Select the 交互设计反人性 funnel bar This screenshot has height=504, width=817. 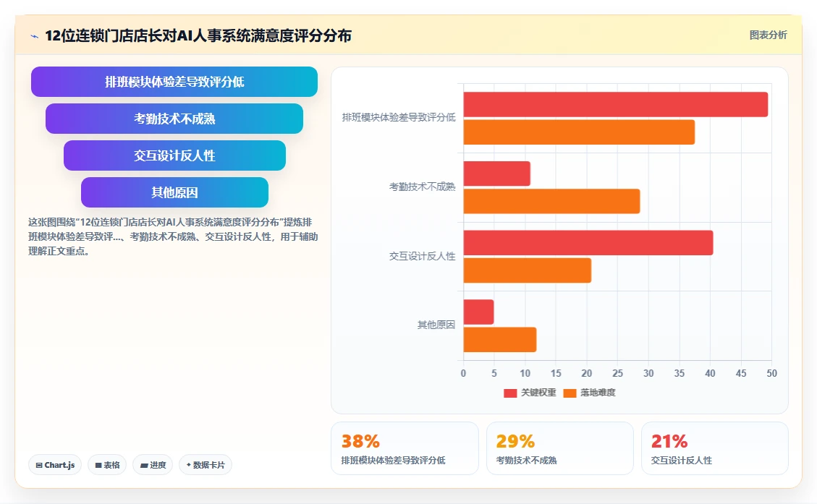coord(174,155)
